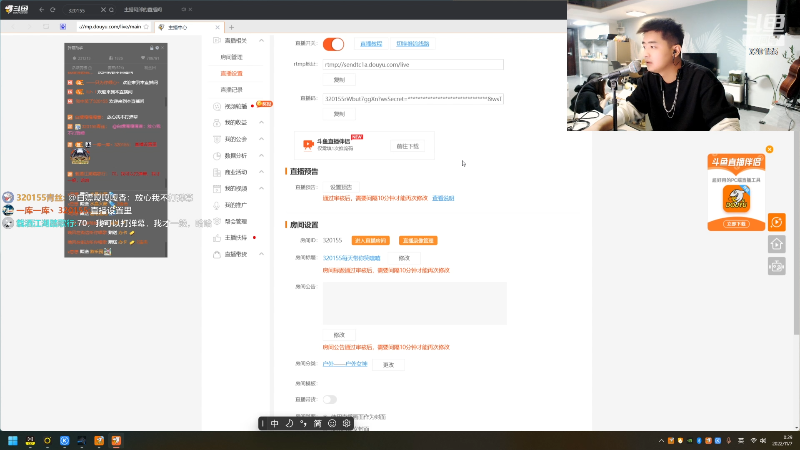This screenshot has width=800, height=450.
Task: Click the room announcement text area
Action: tap(415, 304)
